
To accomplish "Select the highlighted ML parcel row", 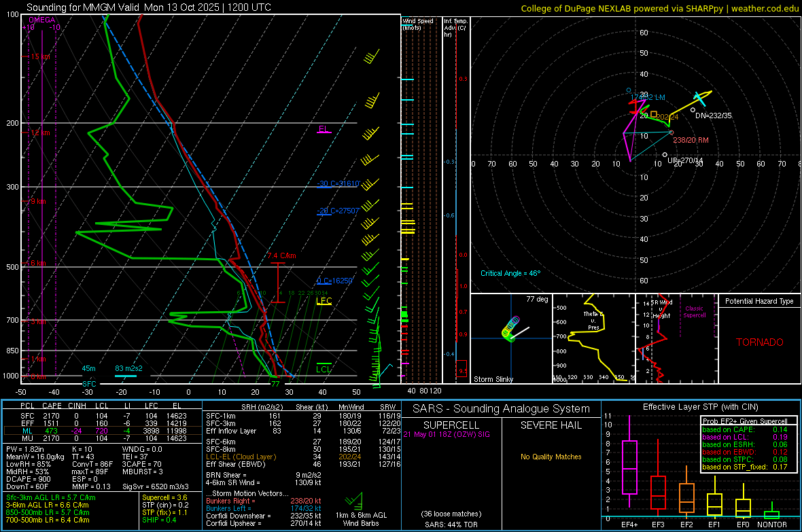I will click(x=103, y=431).
